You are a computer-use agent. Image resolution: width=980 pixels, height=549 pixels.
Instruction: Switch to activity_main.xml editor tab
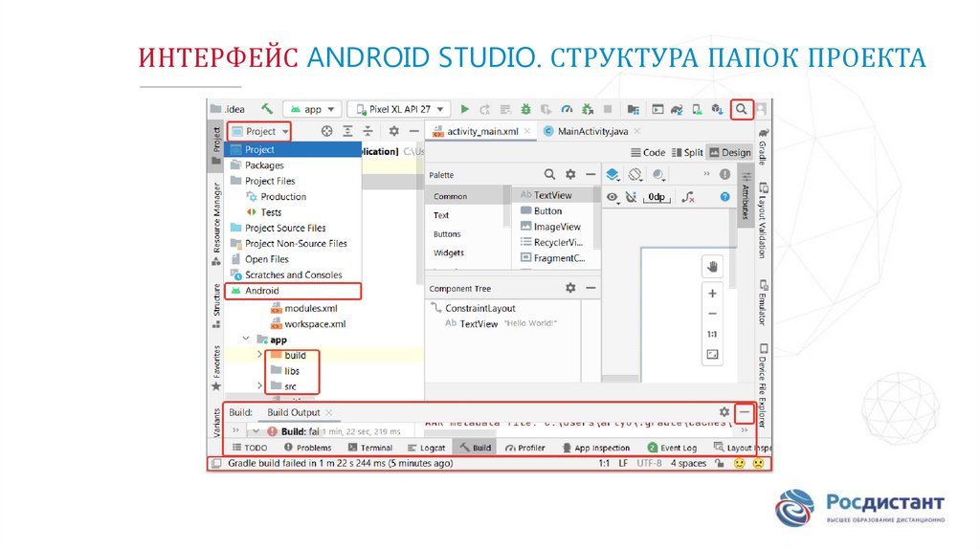[482, 131]
